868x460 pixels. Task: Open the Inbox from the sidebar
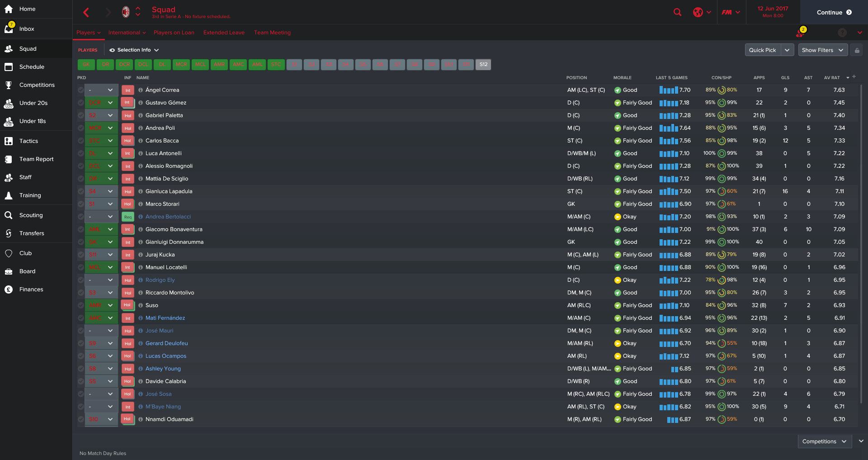coord(27,29)
